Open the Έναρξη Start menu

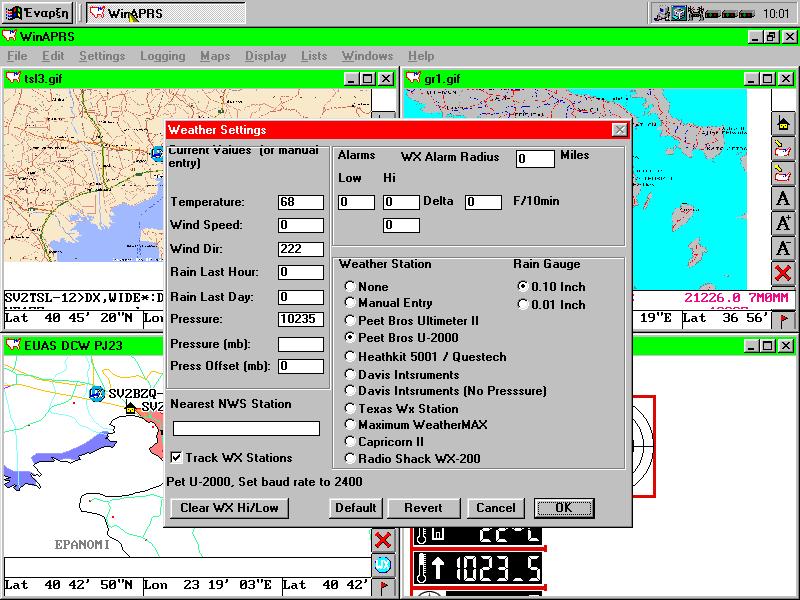coord(37,13)
